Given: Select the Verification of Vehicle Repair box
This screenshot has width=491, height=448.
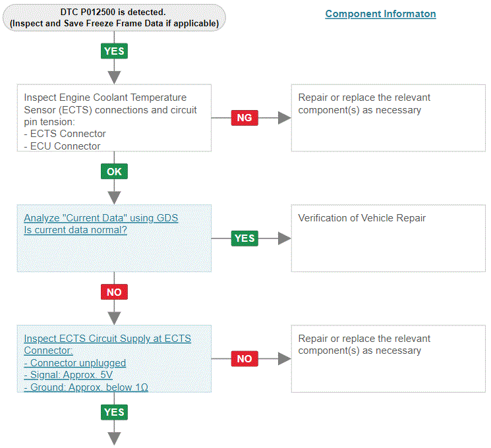Looking at the screenshot, I should coord(388,238).
